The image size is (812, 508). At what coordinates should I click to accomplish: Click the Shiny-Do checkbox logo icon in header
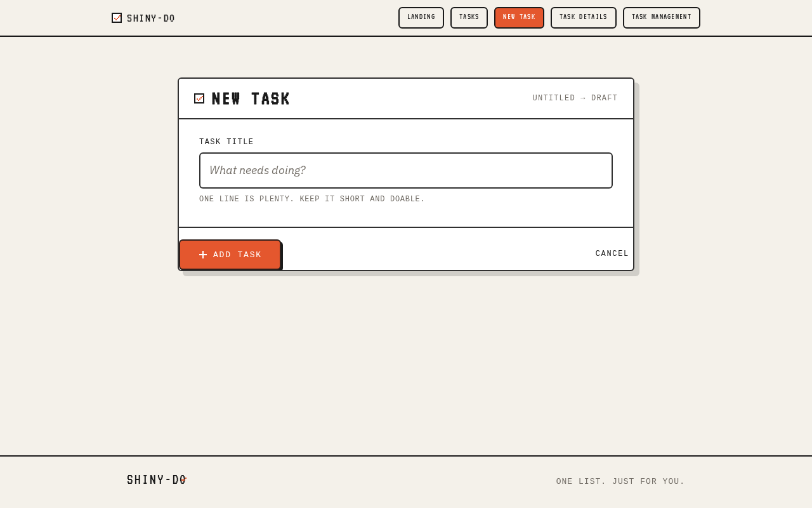pyautogui.click(x=117, y=18)
